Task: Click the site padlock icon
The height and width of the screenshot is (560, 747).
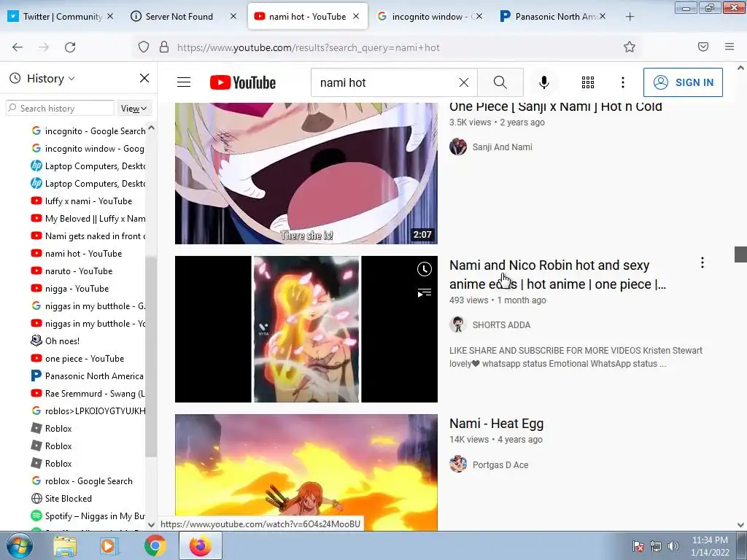Action: [164, 47]
